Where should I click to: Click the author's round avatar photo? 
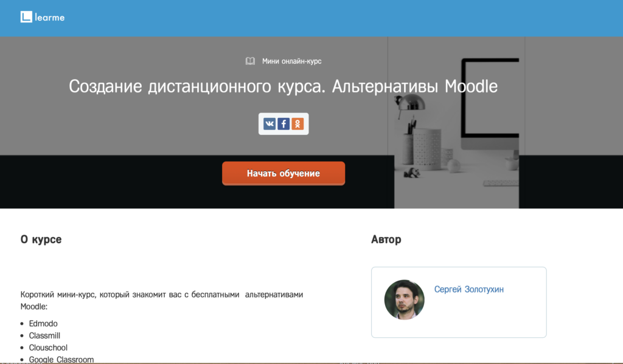405,300
